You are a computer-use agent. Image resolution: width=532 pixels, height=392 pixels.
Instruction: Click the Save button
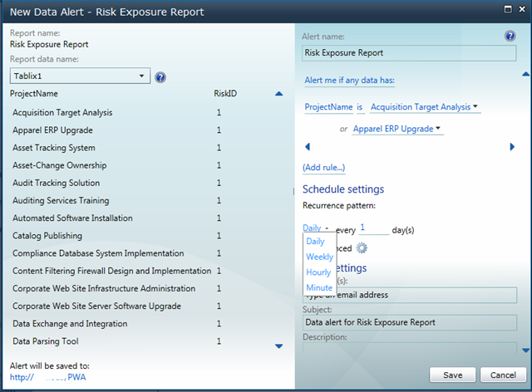(452, 375)
